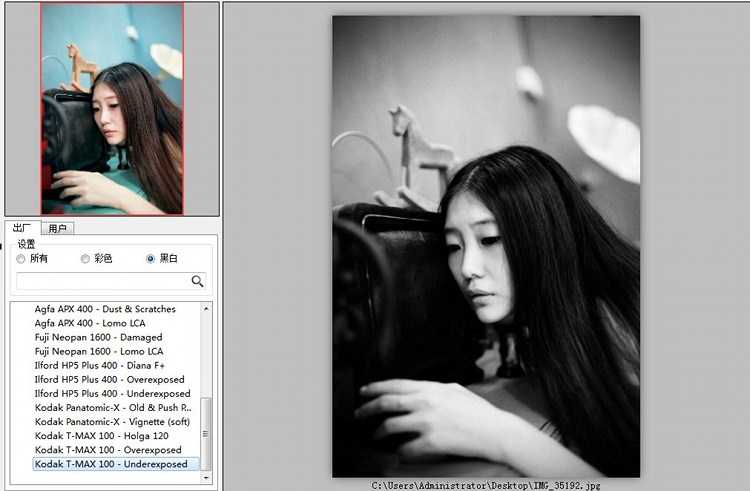Select Ilford HP5 Plus 400 - Overexposed preset
Viewport: 750px width, 491px height.
tap(109, 379)
